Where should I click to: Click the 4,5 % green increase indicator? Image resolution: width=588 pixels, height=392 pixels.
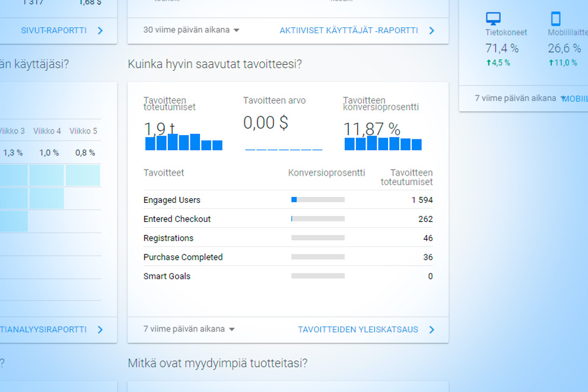498,63
